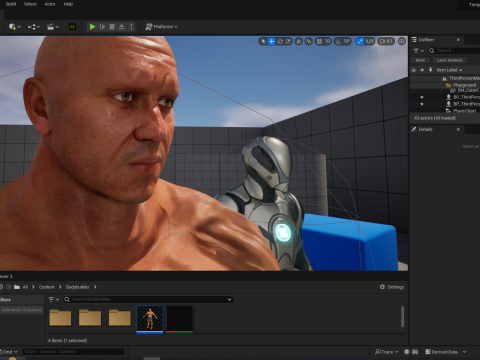480x360 pixels.
Task: Open the Cinematics clapperboard dropdown
Action: point(53,27)
